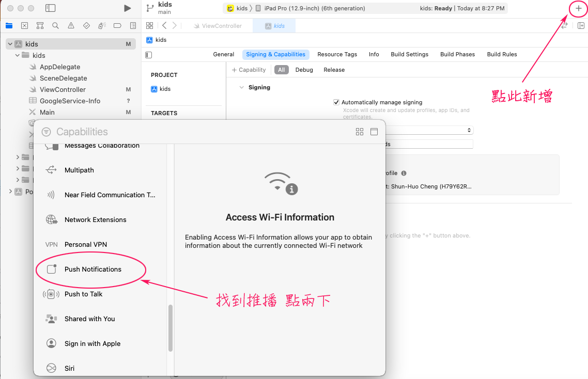Filter capabilities by All configurations
This screenshot has width=588, height=379.
[281, 70]
